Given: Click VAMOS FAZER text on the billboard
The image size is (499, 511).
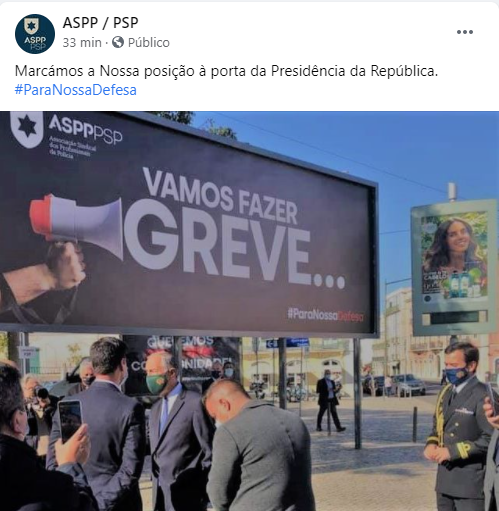Looking at the screenshot, I should (220, 195).
